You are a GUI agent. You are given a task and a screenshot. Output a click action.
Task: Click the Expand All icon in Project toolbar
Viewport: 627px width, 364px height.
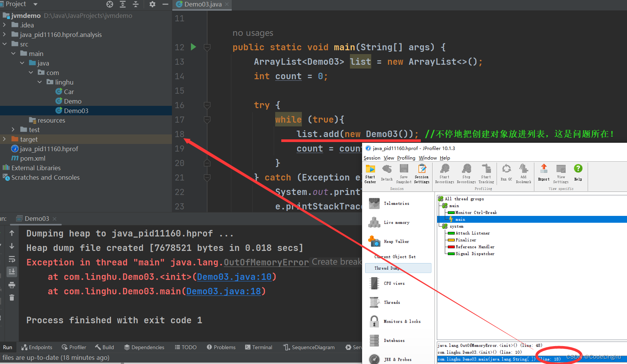123,4
